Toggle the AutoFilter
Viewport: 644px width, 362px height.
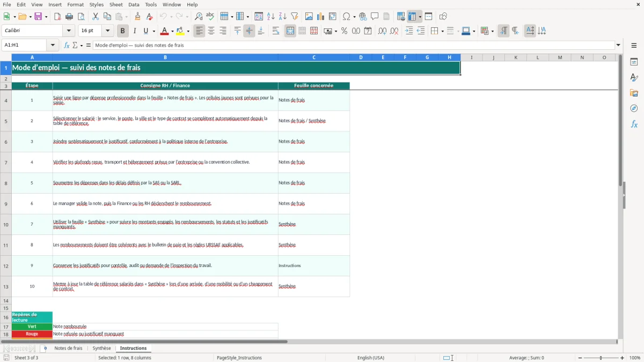[294, 17]
